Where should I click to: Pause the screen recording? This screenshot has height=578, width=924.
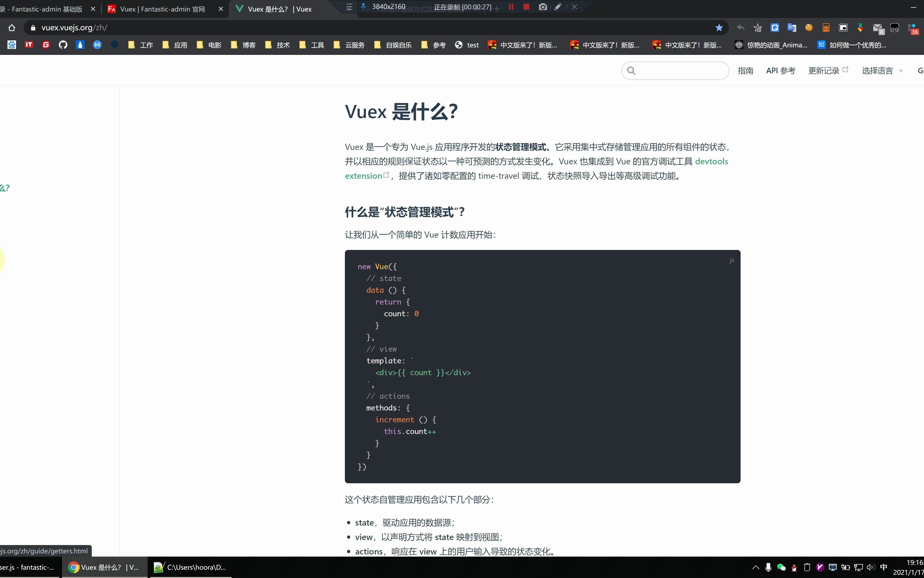pos(511,6)
